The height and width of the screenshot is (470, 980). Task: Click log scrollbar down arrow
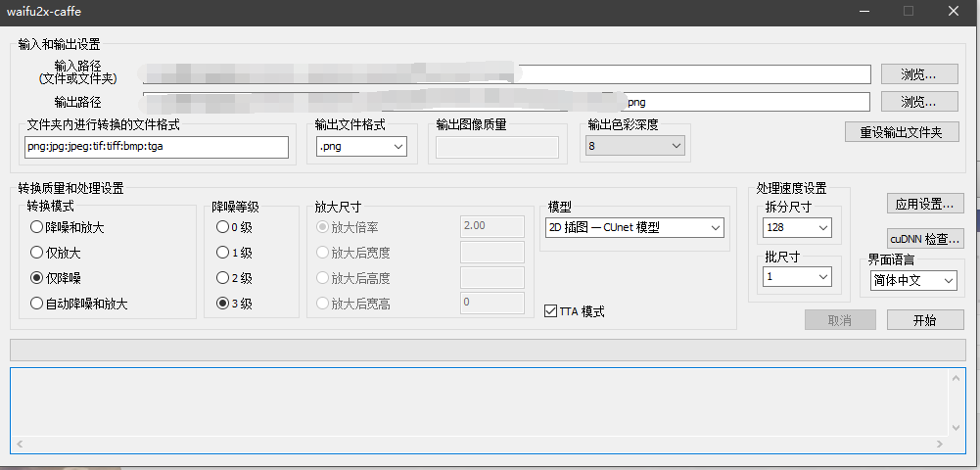[x=957, y=428]
